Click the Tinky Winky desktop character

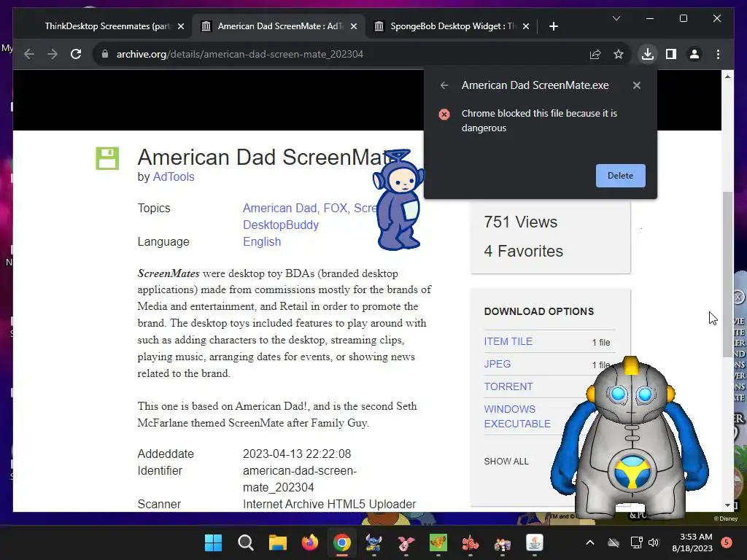(x=398, y=200)
